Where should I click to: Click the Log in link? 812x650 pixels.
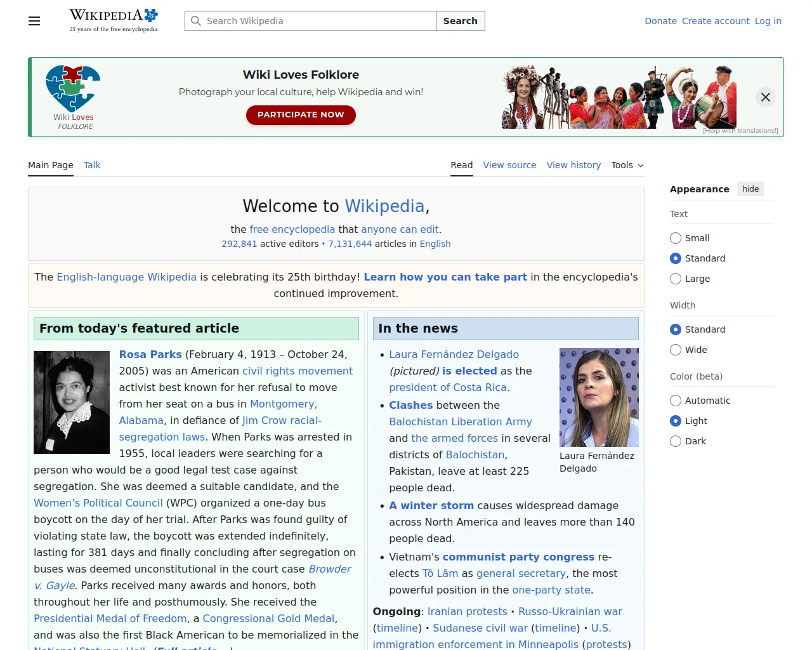tap(768, 21)
